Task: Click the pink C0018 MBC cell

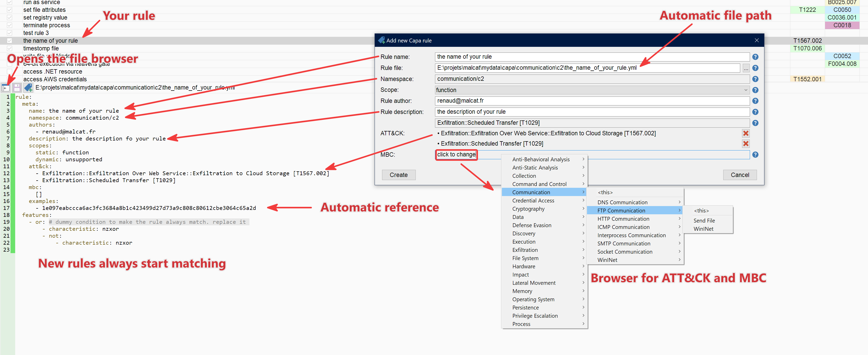Action: 842,25
